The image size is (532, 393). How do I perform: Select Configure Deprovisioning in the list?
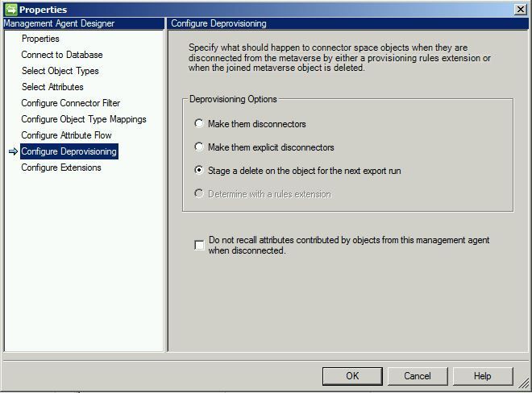(x=69, y=151)
